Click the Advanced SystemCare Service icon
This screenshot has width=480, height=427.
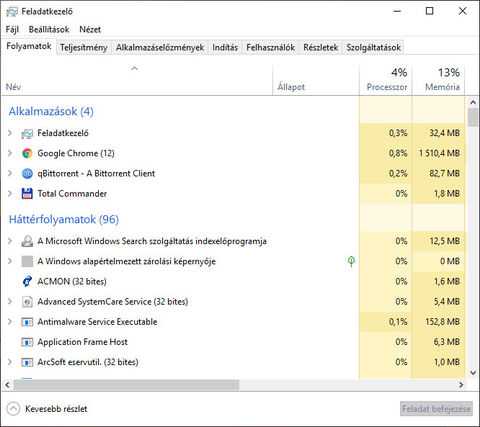[x=27, y=302]
